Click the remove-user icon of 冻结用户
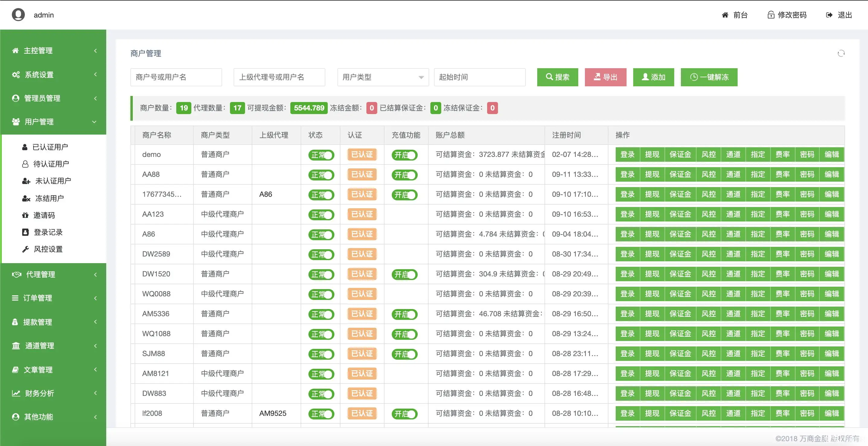This screenshot has height=446, width=868. [26, 199]
